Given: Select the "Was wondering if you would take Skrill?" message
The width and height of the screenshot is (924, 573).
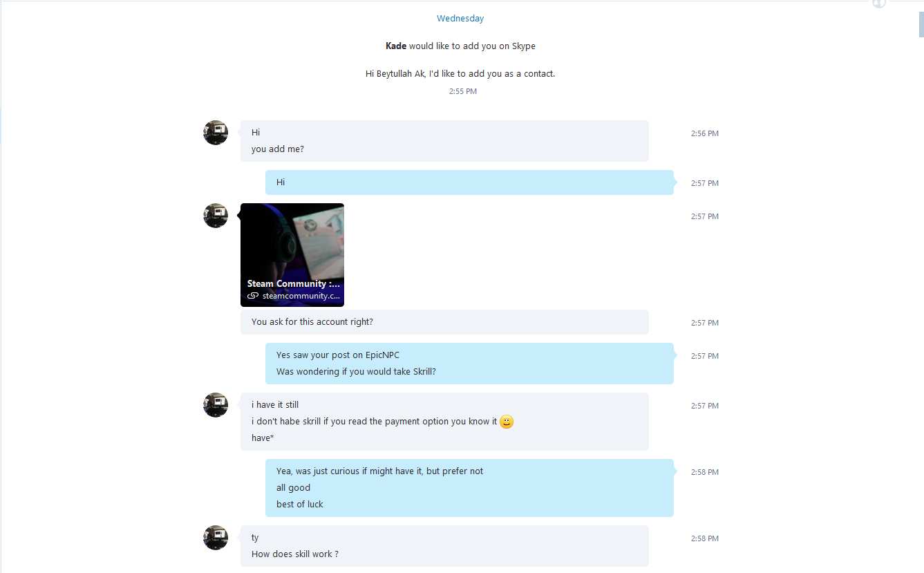Looking at the screenshot, I should tap(356, 372).
